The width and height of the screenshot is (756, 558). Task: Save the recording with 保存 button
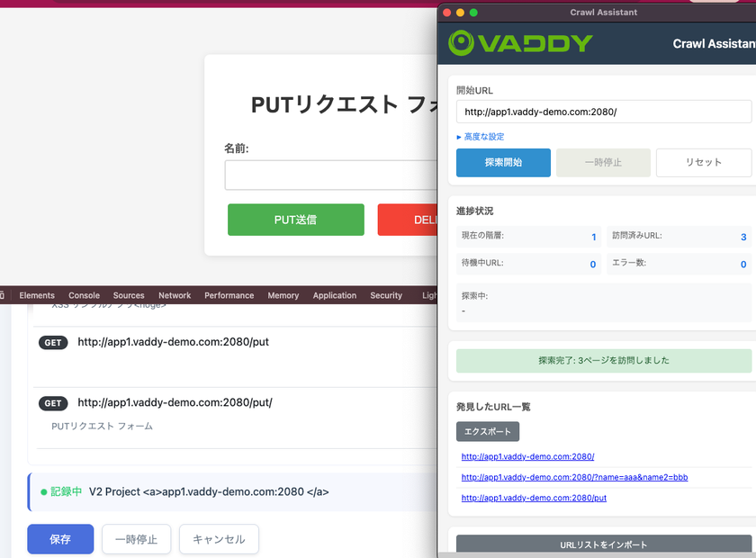coord(59,539)
